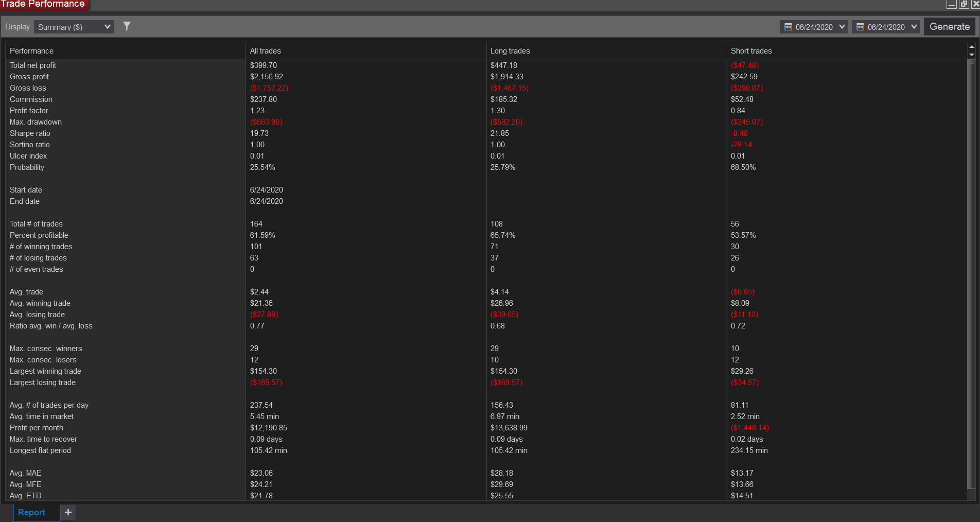Screen dimensions: 980x522
Task: Click the All trades profit per month $12,190.85
Action: [x=269, y=428]
